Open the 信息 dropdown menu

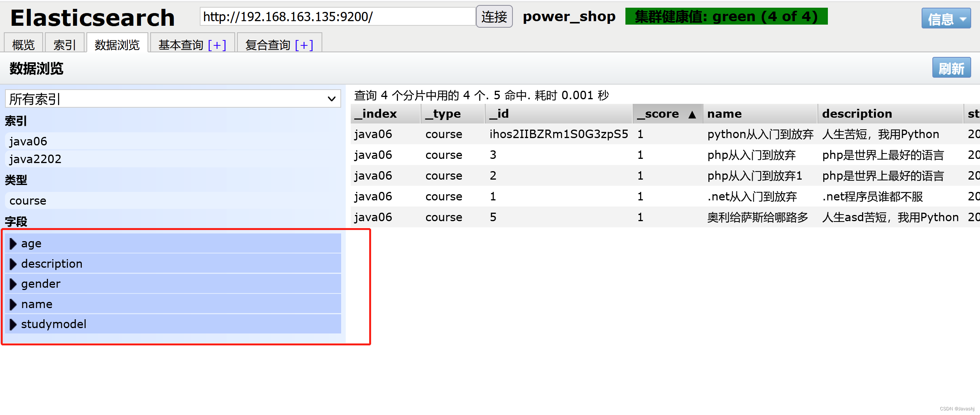click(x=946, y=18)
